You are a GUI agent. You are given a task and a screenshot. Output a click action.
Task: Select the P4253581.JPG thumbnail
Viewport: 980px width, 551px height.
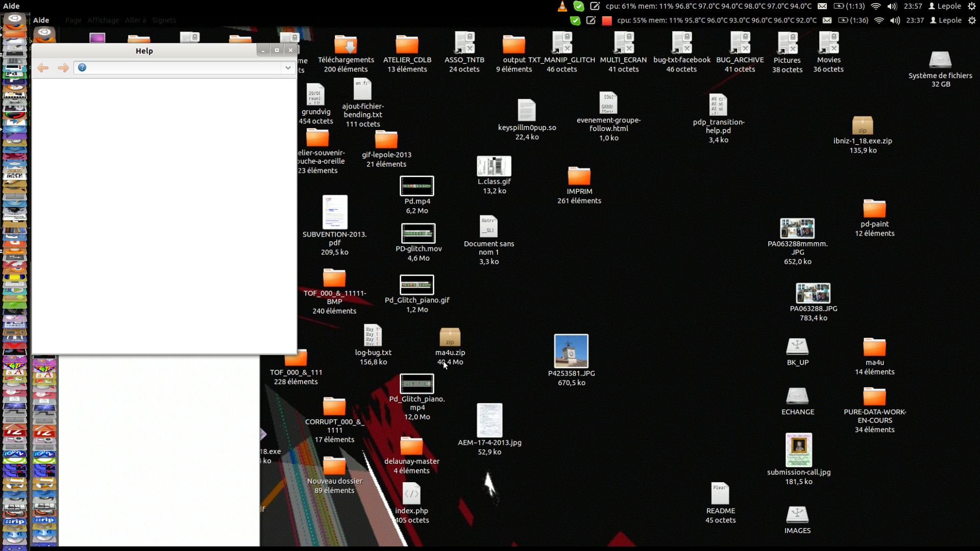(571, 351)
